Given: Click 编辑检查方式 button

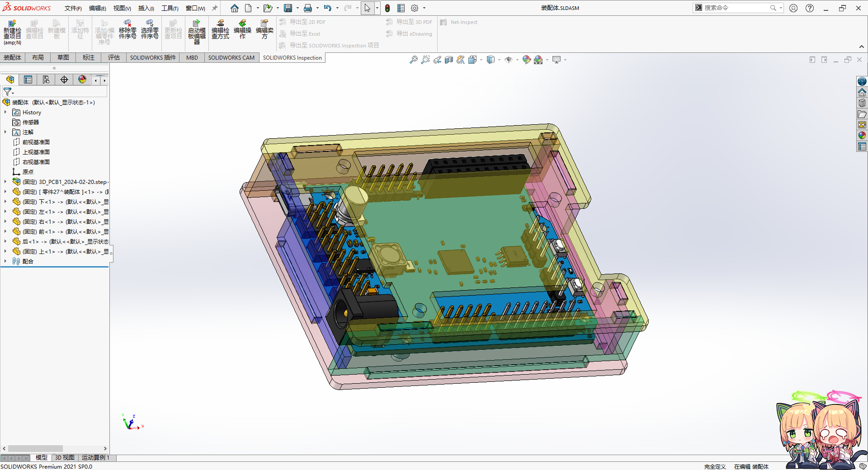Looking at the screenshot, I should tap(220, 29).
